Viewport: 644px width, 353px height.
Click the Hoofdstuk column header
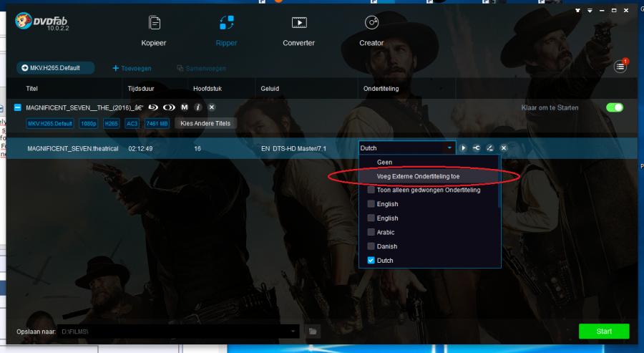[208, 88]
